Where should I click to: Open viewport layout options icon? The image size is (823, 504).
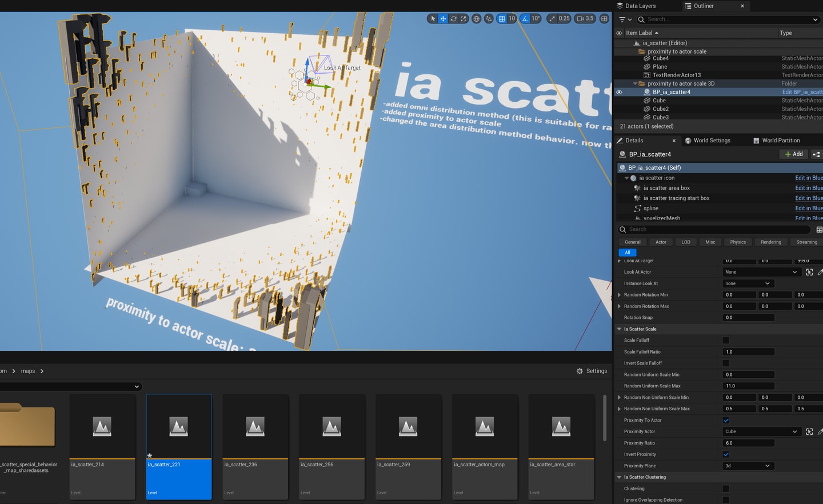[604, 19]
